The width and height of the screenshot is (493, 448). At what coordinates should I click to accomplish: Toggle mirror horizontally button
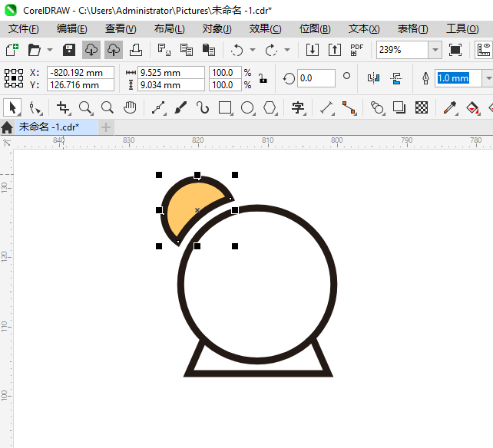374,78
